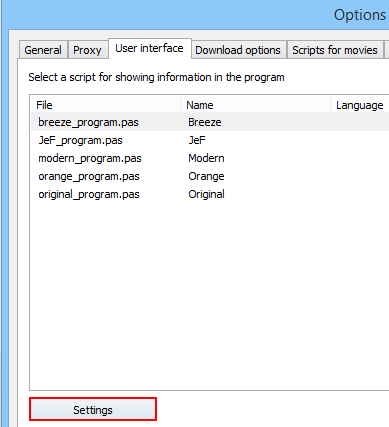Click the Original name cell

(x=206, y=194)
